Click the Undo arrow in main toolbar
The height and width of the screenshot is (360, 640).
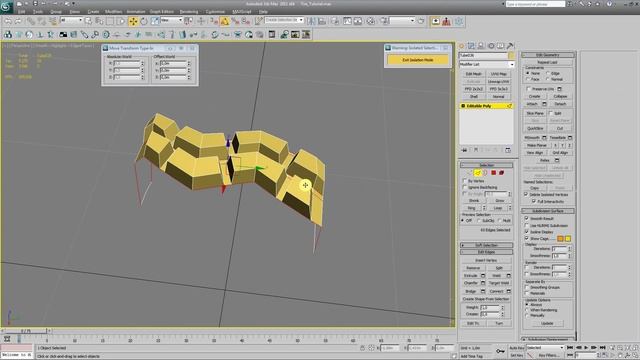coord(8,21)
